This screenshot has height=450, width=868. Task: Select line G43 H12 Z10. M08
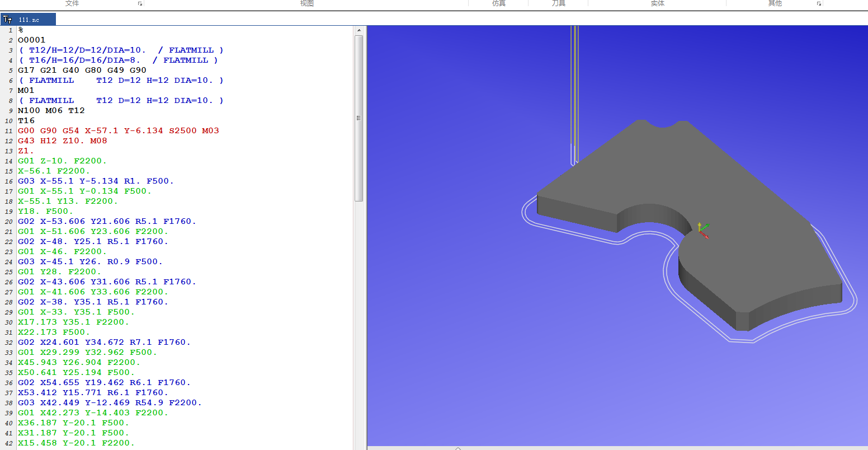coord(63,141)
